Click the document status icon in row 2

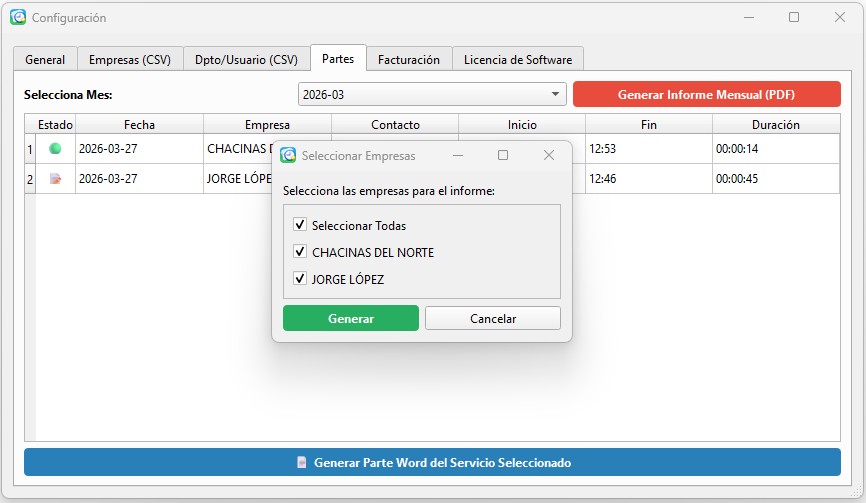(x=55, y=179)
